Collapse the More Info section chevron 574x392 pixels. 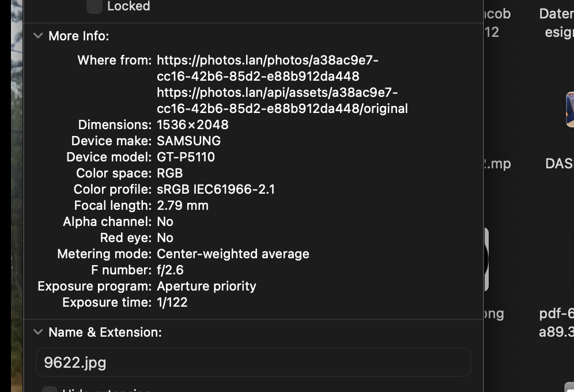(38, 36)
